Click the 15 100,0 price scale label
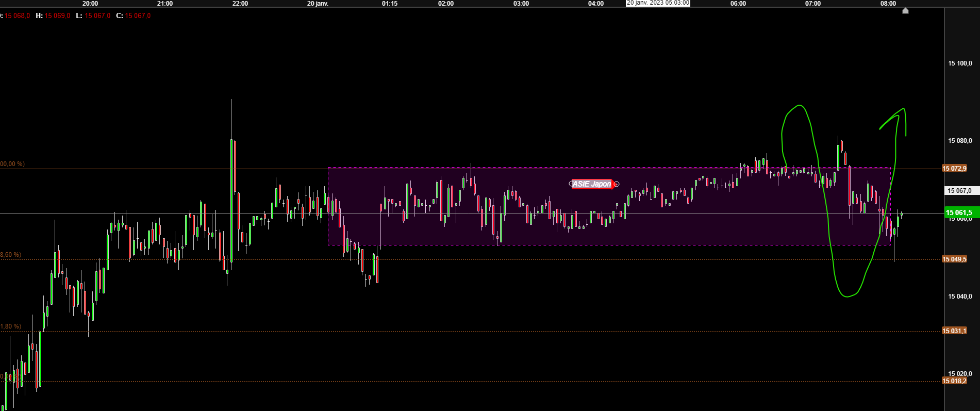This screenshot has height=411, width=980. click(x=960, y=63)
